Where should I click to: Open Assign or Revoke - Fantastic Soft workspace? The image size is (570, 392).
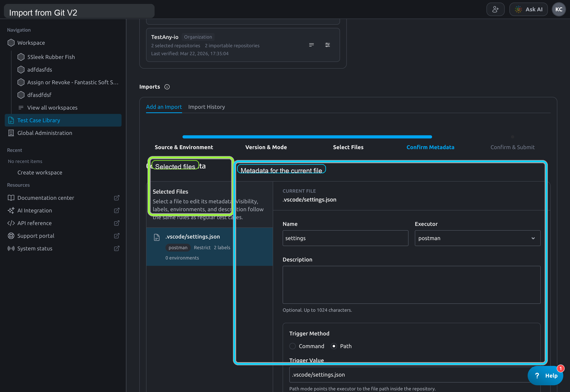[73, 82]
